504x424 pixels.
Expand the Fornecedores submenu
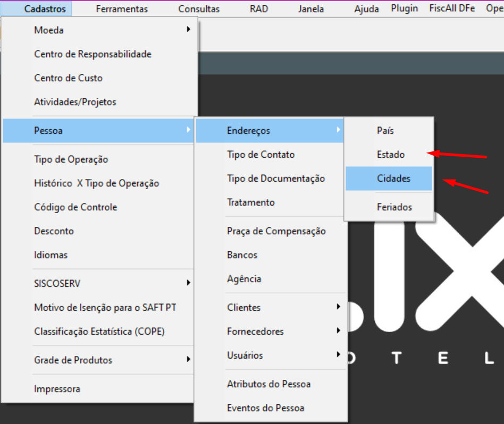[271, 332]
